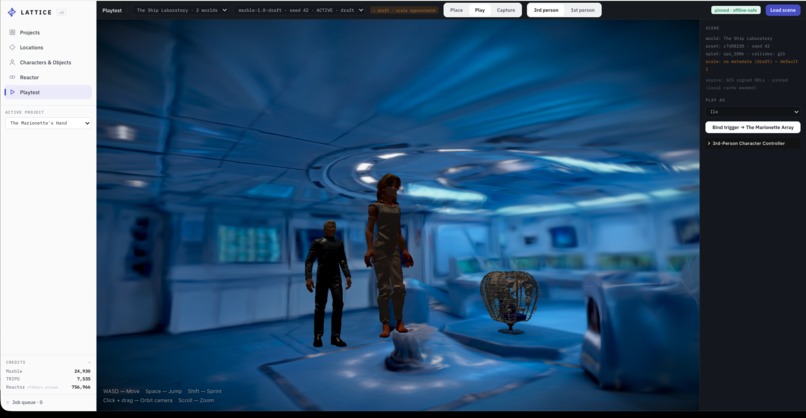Click the Reactor credits value 756,966
Screen dimensions: 806x418
coord(81,387)
